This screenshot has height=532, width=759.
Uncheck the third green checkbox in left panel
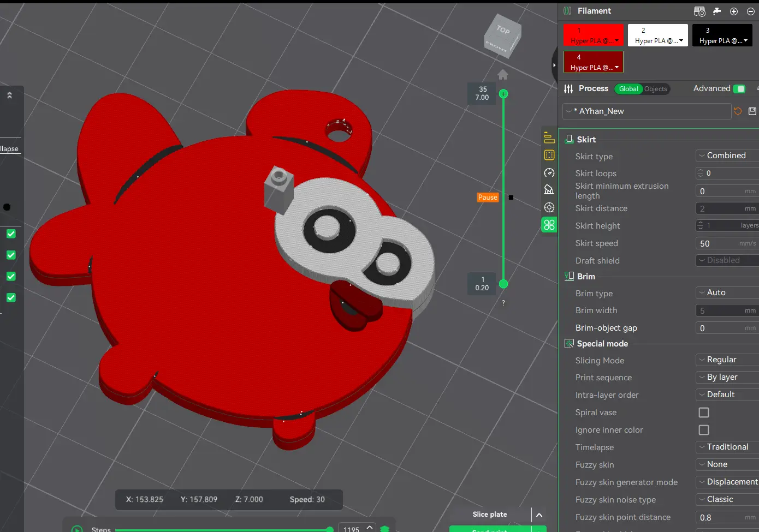11,277
